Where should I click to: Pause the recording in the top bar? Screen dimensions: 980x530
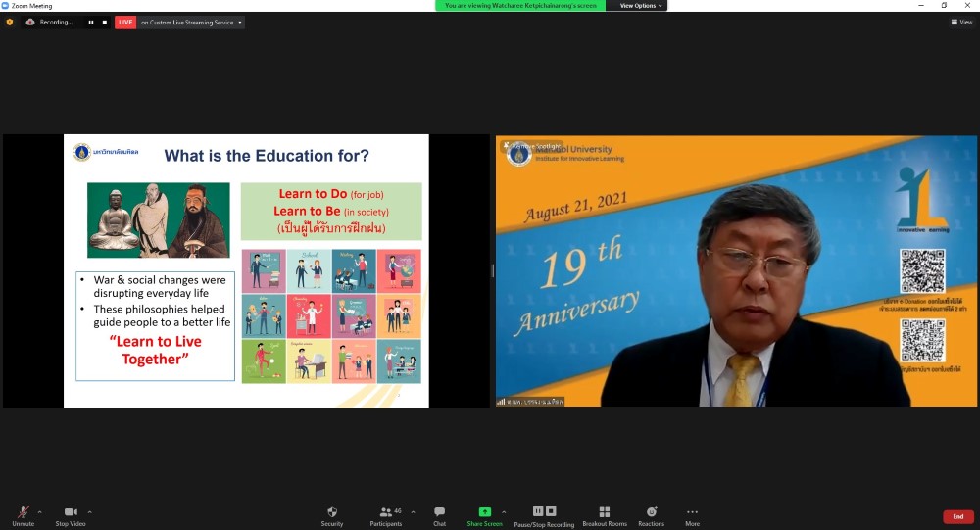click(91, 22)
